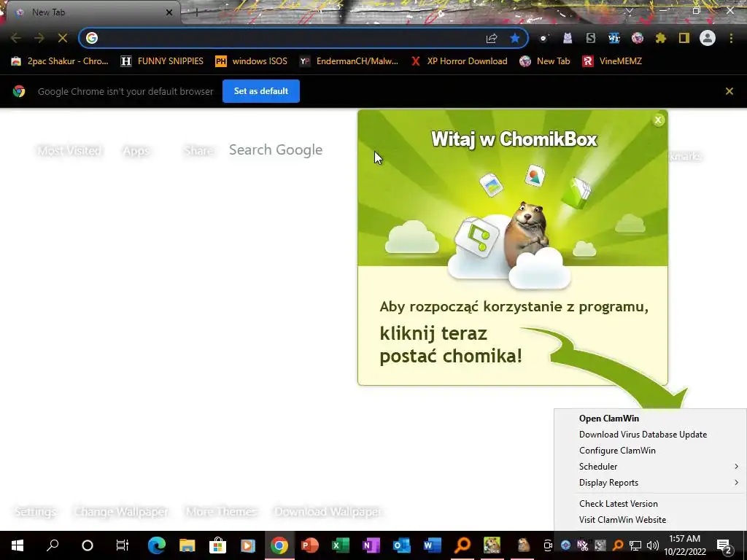Open the lavender cat extension icon
The width and height of the screenshot is (747, 560).
point(568,38)
